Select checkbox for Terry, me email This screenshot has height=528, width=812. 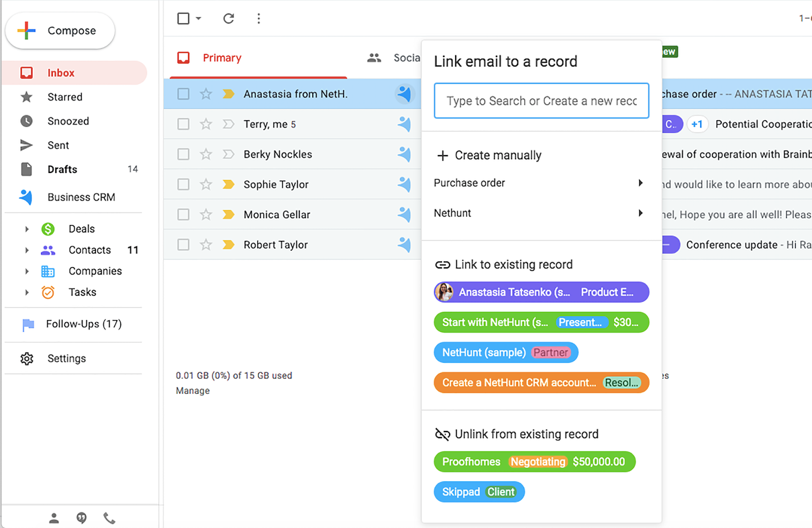183,124
